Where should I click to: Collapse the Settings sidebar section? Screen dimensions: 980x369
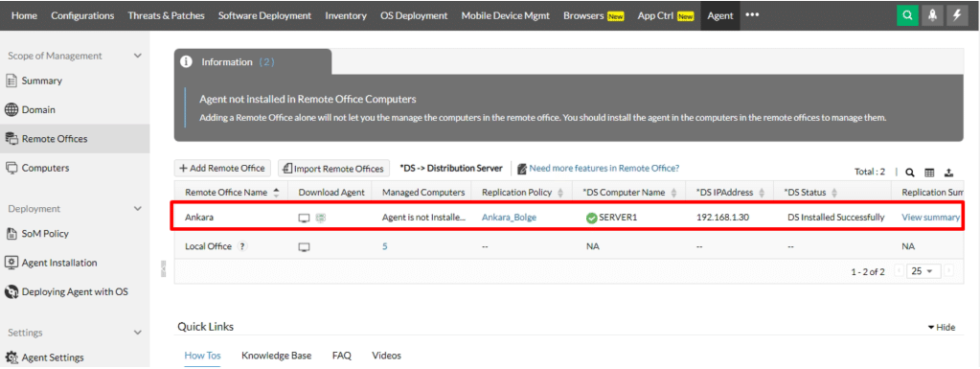click(138, 333)
